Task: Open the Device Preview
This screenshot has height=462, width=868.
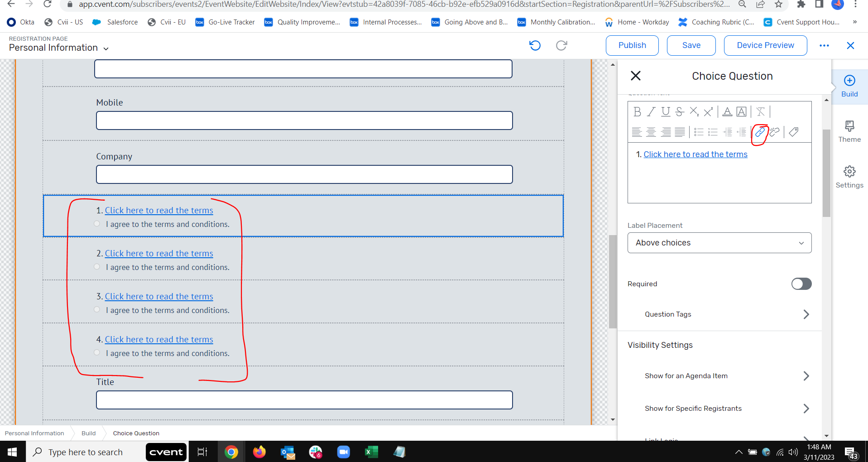Action: 765,45
